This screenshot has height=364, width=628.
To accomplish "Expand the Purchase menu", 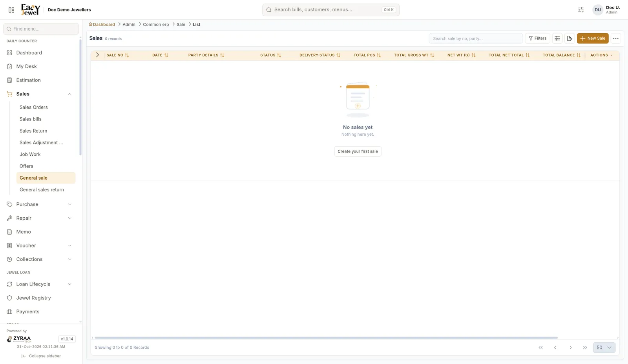I will point(69,204).
